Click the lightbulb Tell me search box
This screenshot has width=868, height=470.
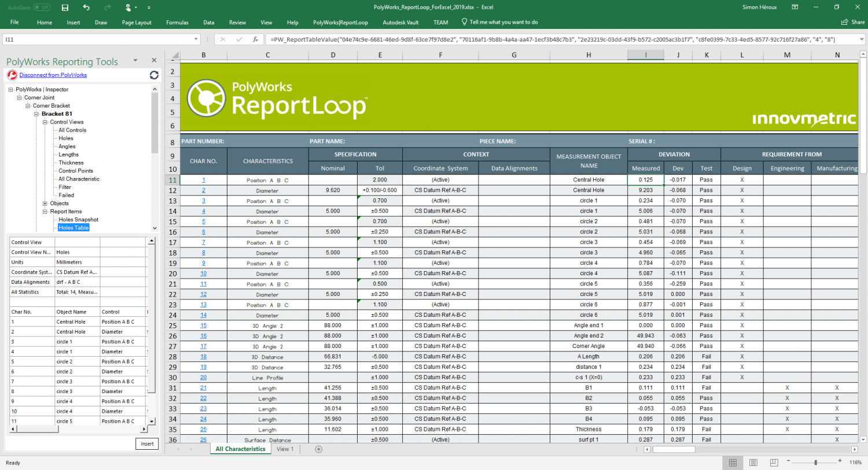(x=499, y=22)
